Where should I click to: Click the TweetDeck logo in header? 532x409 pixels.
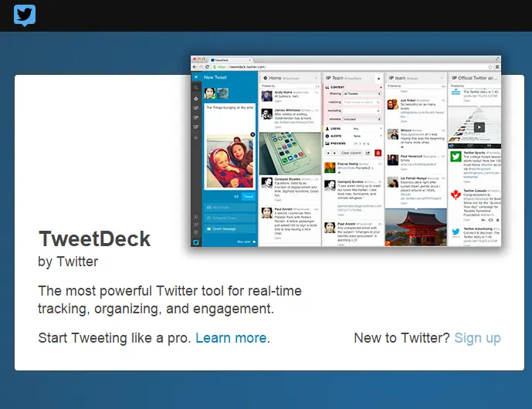pyautogui.click(x=25, y=15)
